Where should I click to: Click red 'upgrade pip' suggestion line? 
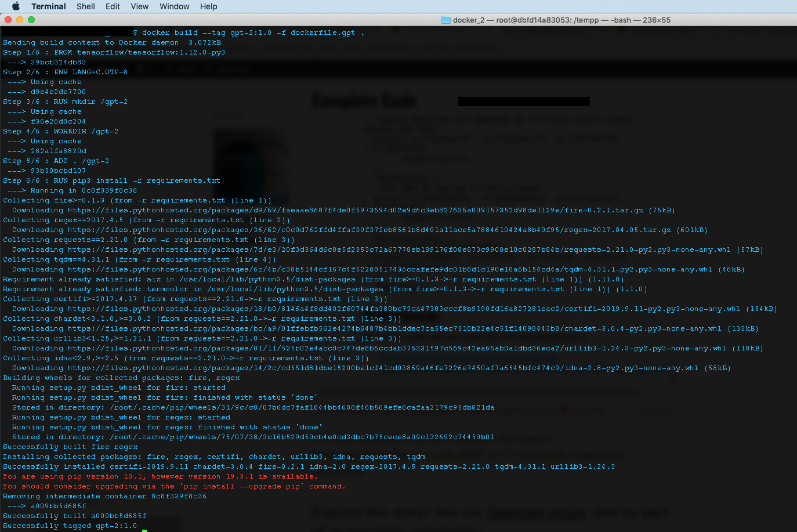click(x=175, y=486)
